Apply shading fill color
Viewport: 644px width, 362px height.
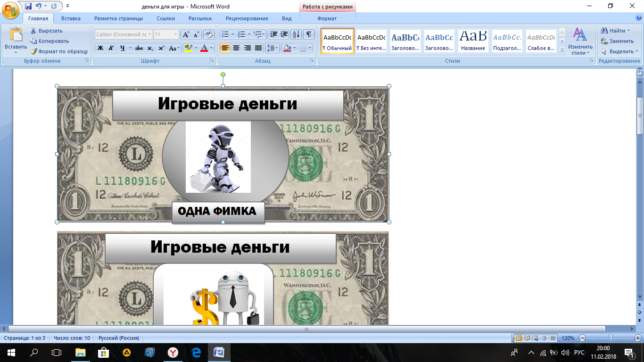tap(286, 48)
